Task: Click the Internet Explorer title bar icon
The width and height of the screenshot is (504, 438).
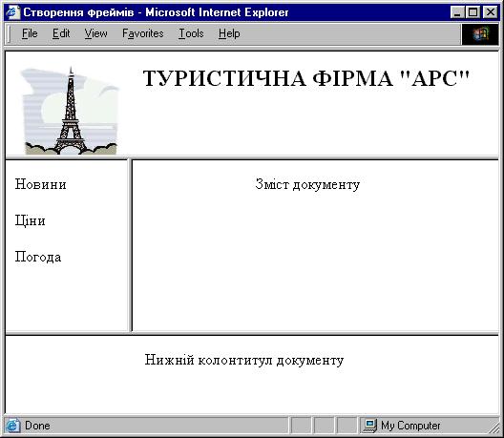Action: pos(12,12)
